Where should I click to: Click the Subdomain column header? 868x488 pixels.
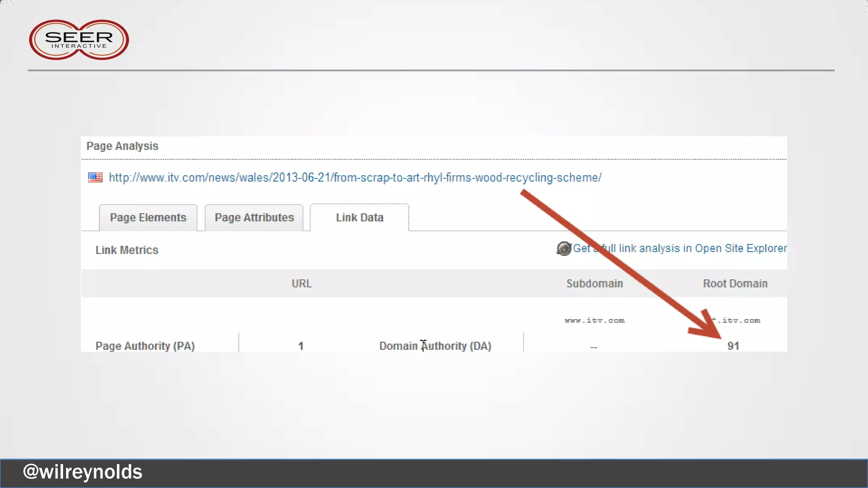point(594,284)
